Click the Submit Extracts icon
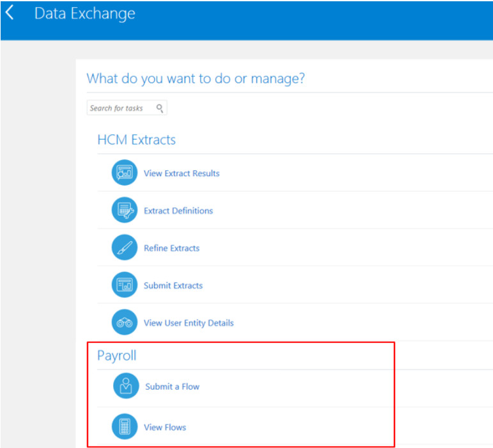This screenshot has height=448, width=493. click(124, 285)
